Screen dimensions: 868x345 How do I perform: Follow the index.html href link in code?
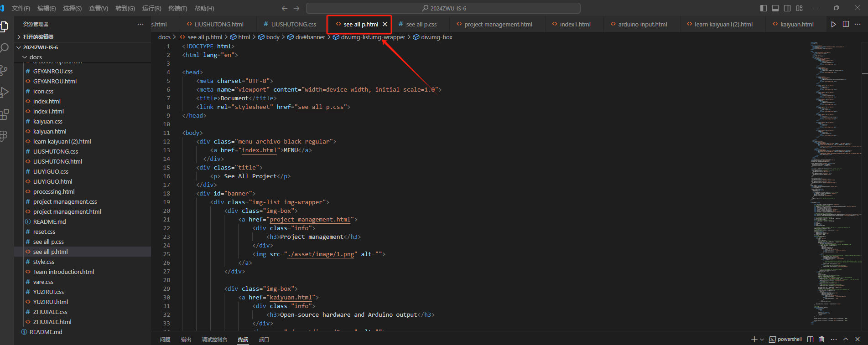(x=259, y=150)
